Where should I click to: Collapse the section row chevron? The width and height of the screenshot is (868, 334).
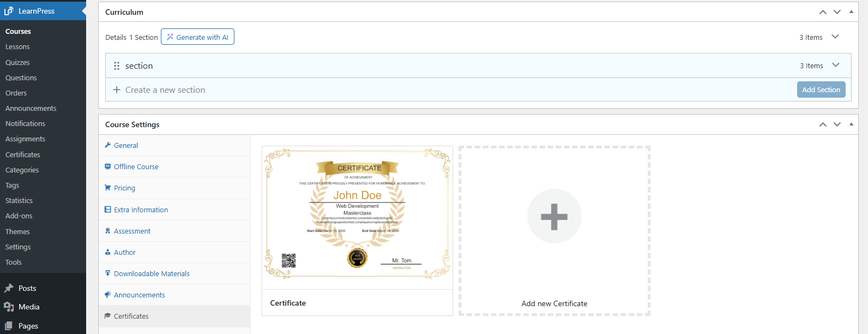(x=836, y=65)
